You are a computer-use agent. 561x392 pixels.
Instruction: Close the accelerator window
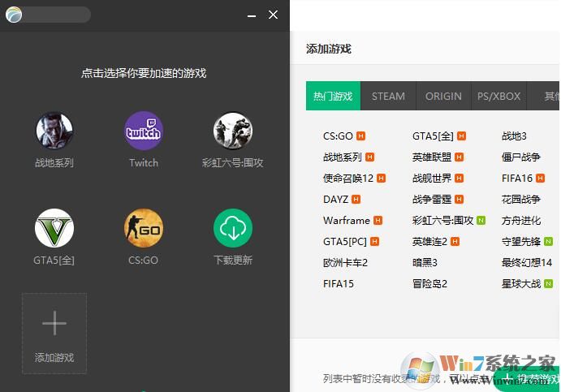[273, 15]
